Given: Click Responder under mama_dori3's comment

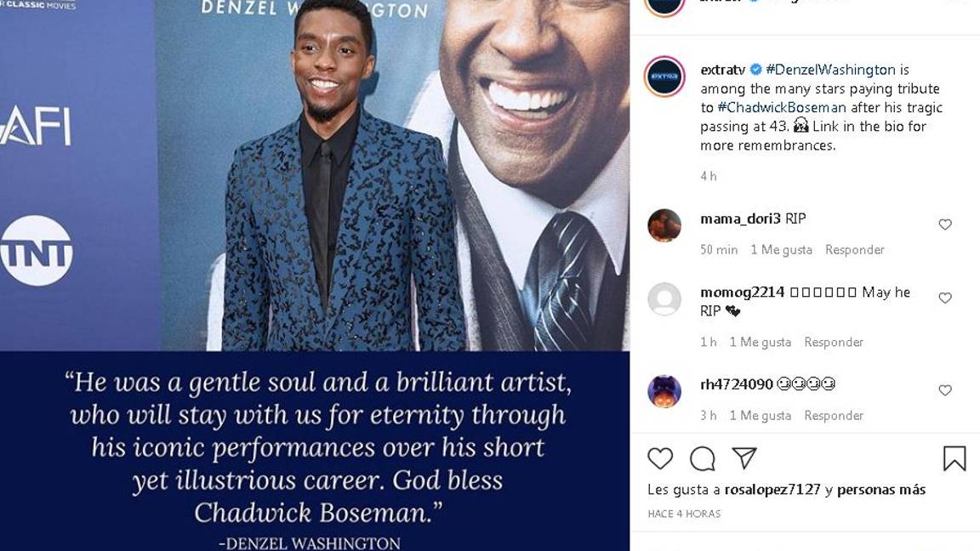Looking at the screenshot, I should click(855, 249).
